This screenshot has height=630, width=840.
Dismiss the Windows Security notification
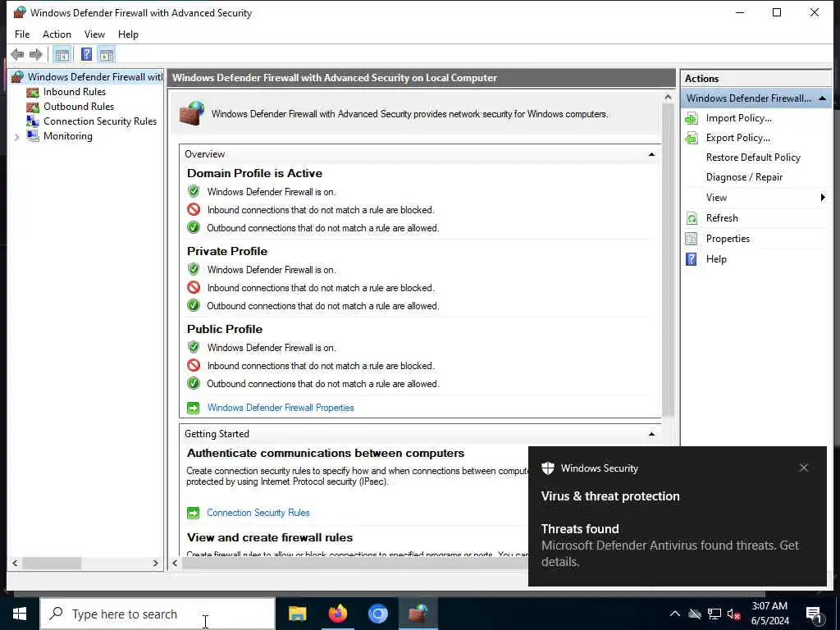click(x=804, y=468)
